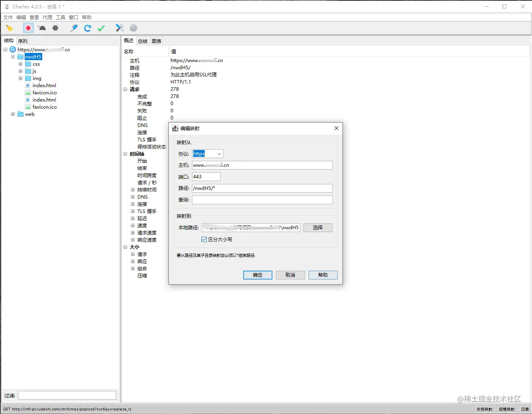Close the 编辑映射 dialog
532x414 pixels.
(x=336, y=128)
